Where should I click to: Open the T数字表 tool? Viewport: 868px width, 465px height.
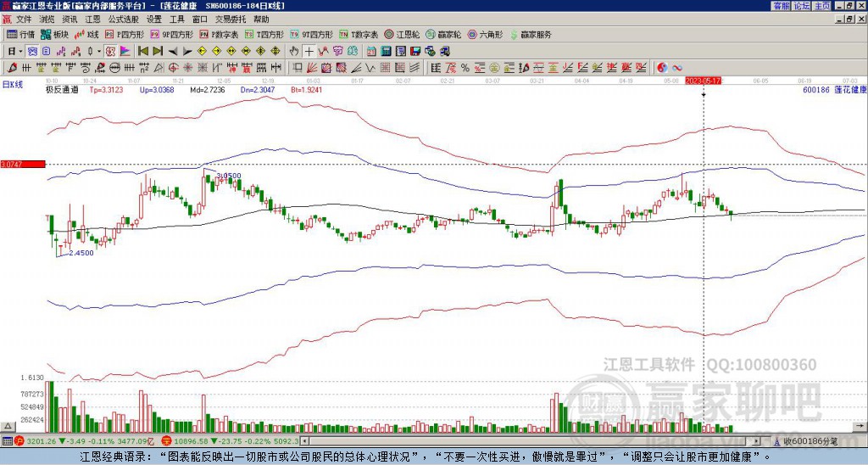(x=359, y=34)
